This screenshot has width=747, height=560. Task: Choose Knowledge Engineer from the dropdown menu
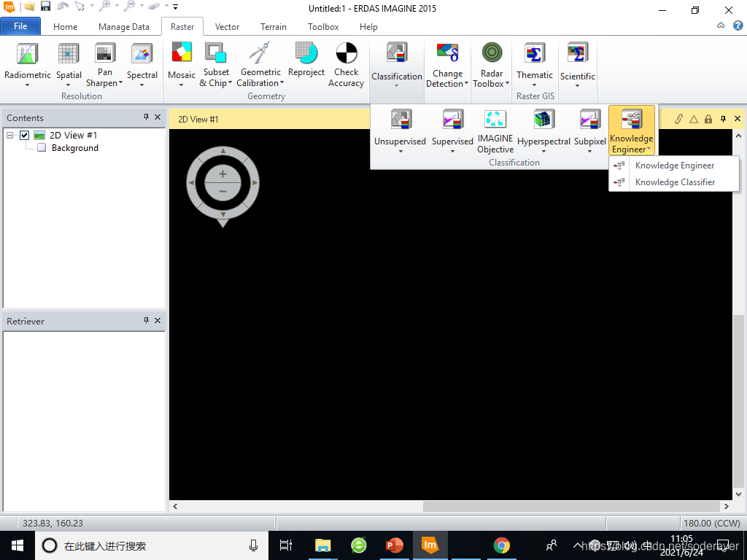click(673, 166)
